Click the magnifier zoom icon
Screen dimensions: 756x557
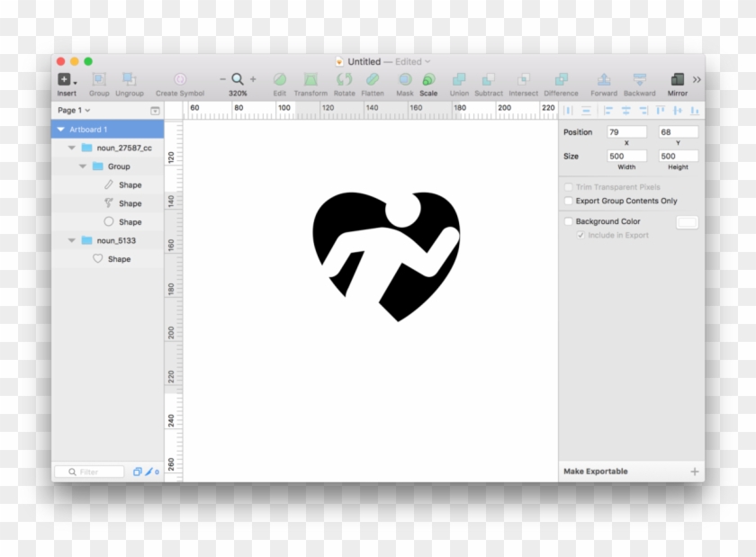(x=238, y=79)
